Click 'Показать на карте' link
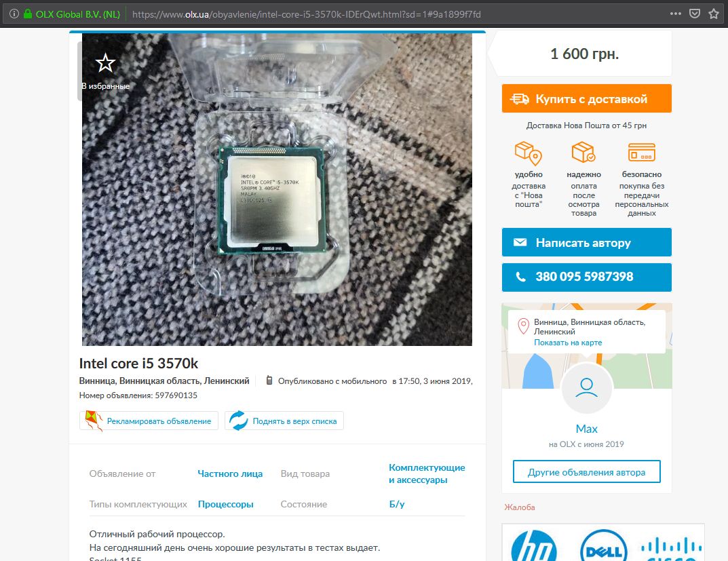This screenshot has height=561, width=728. (568, 343)
